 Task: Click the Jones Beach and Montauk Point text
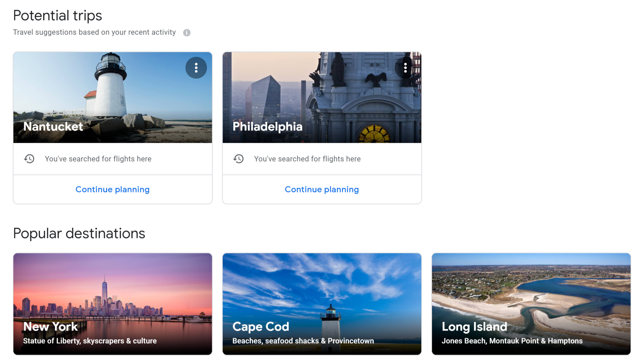tap(512, 341)
